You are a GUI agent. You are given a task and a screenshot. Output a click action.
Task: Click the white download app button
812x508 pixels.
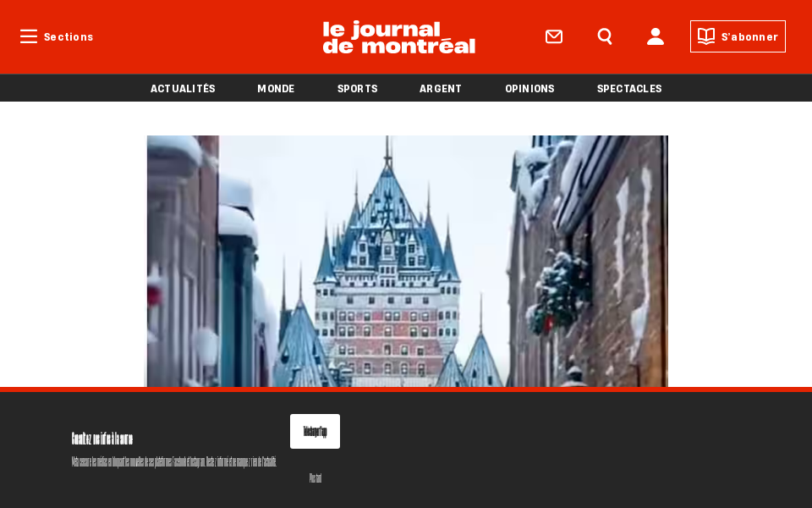(x=315, y=431)
